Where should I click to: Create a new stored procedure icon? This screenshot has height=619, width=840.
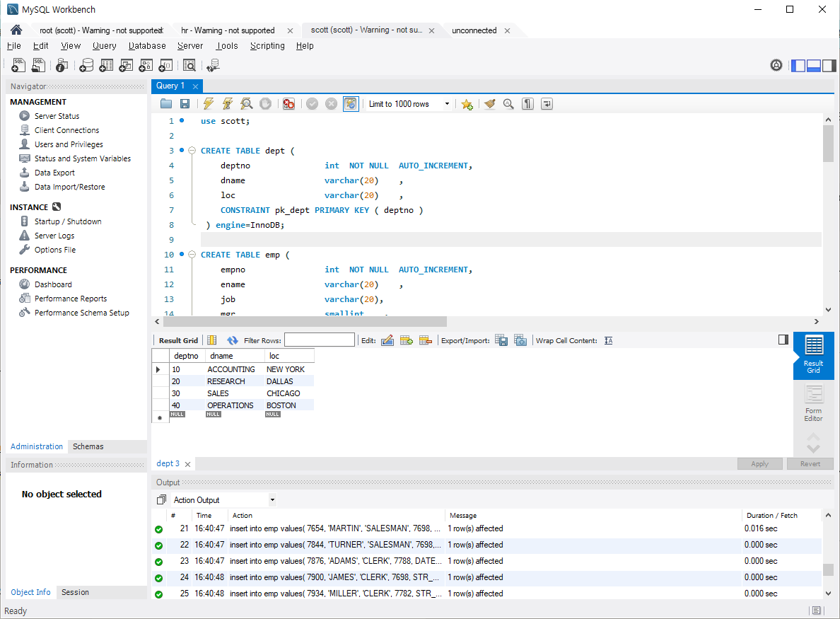pos(146,65)
